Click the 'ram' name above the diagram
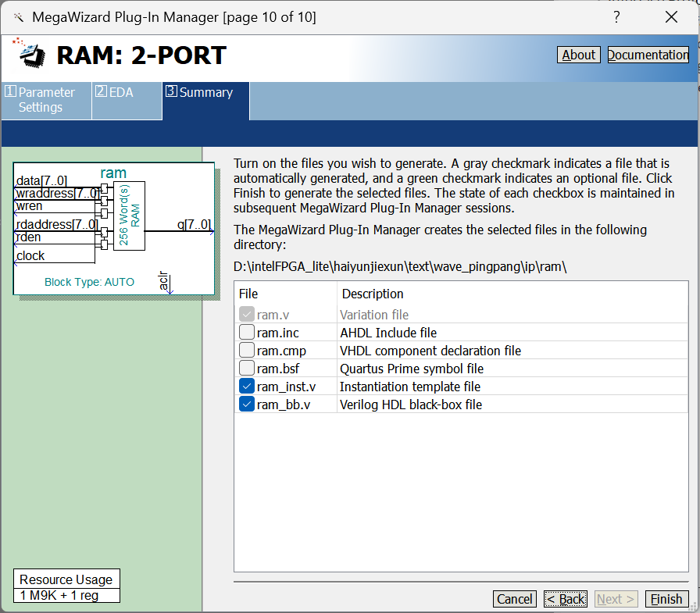This screenshot has width=700, height=613. click(x=113, y=173)
